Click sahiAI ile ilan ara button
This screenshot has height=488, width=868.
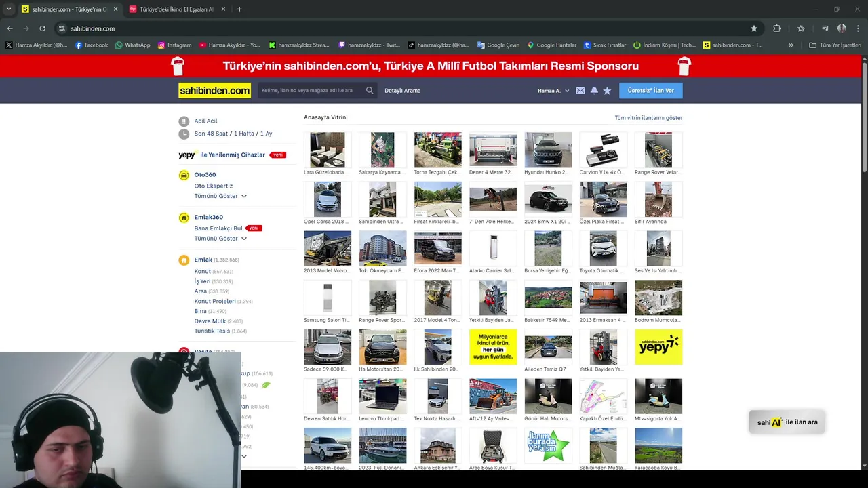(x=787, y=422)
